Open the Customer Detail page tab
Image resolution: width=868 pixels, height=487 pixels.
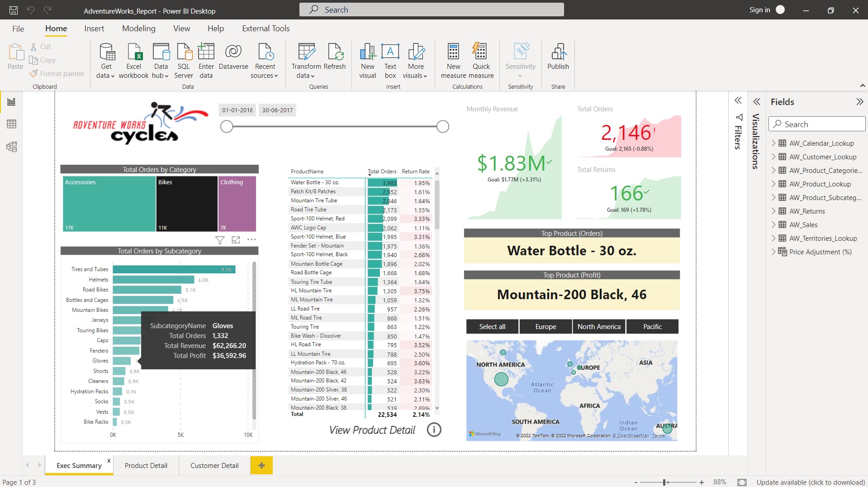(x=214, y=465)
